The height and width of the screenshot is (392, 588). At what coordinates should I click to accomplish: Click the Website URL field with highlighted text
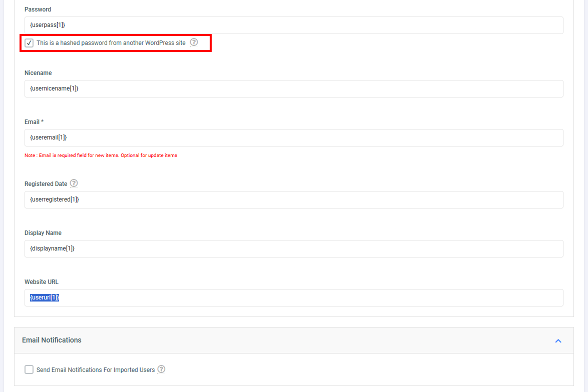coord(294,297)
